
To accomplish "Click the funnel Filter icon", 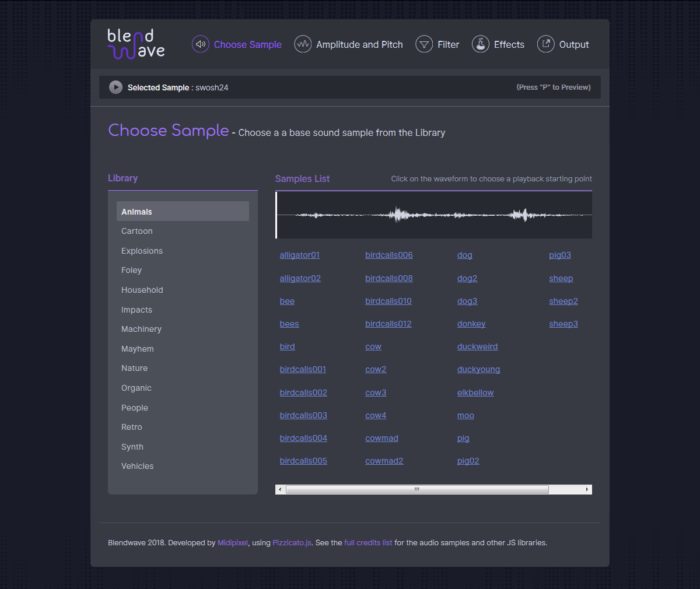I will (424, 44).
